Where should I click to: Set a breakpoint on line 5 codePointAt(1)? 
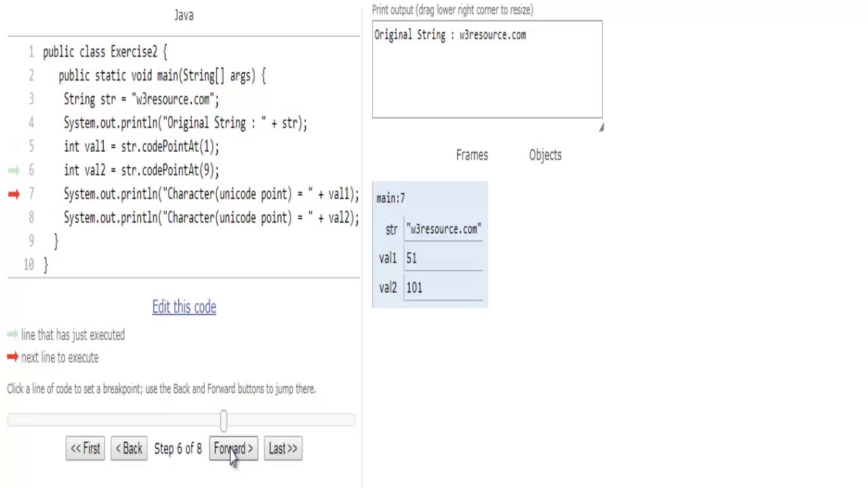coord(141,147)
